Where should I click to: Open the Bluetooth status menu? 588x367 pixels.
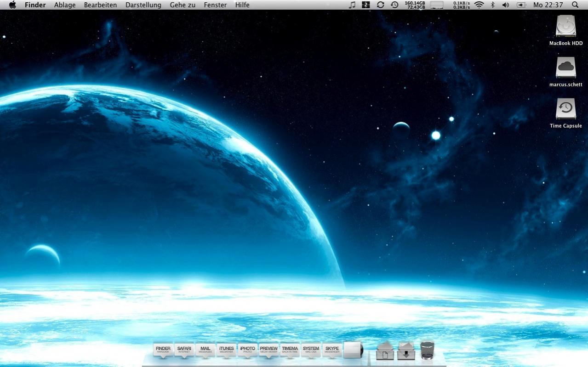[x=492, y=5]
